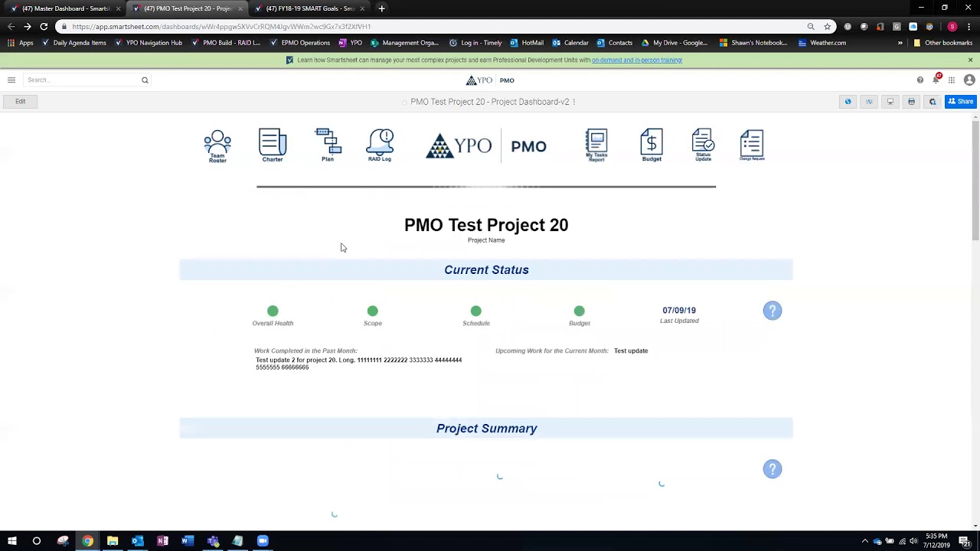
Task: Open the Calendar bookmark
Action: (x=570, y=43)
